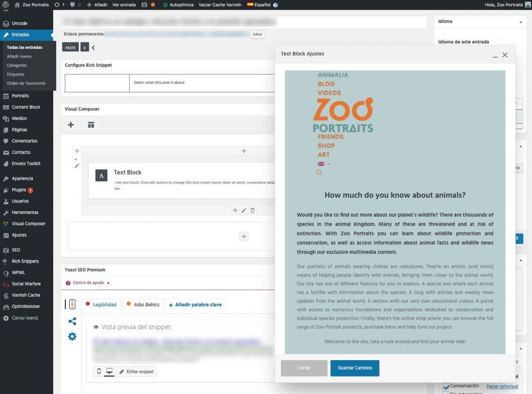Screen dimensions: 532x394
Task: Open Orden de Taxonomía submenu item
Action: tap(26, 83)
